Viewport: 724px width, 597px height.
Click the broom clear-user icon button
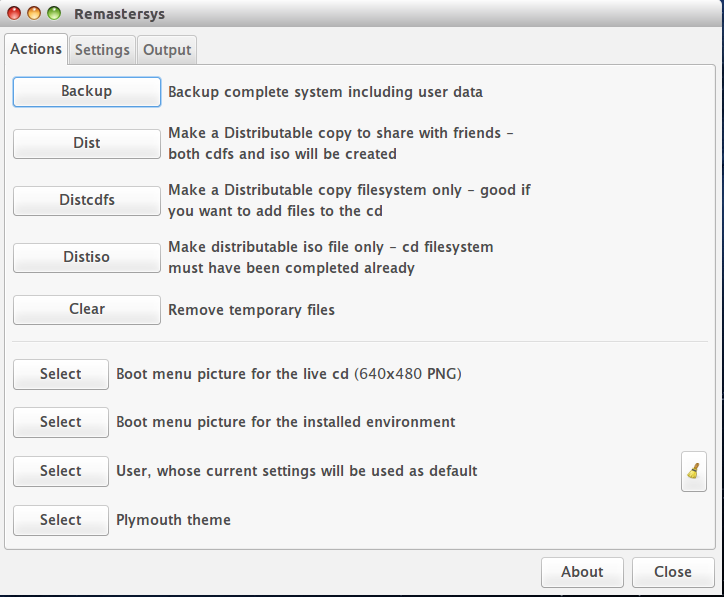(x=694, y=471)
